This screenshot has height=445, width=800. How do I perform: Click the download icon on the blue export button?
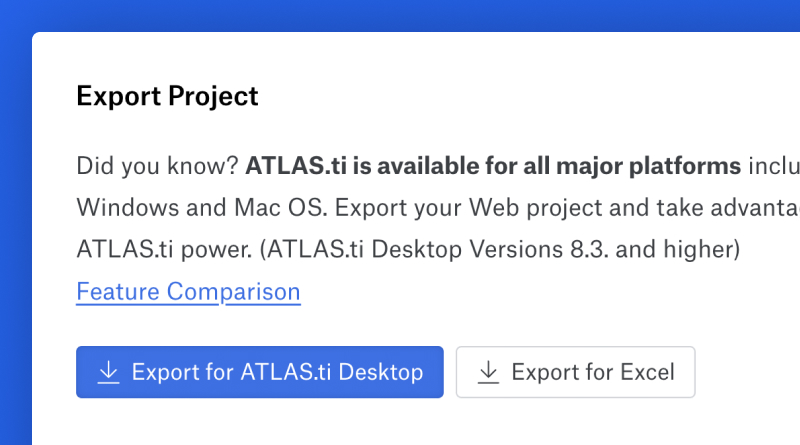(108, 373)
